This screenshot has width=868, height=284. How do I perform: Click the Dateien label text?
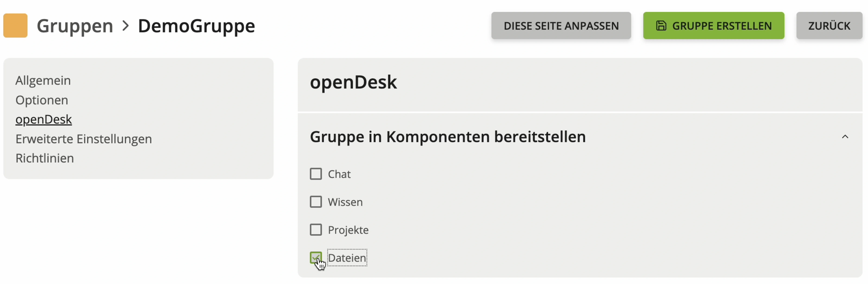347,258
